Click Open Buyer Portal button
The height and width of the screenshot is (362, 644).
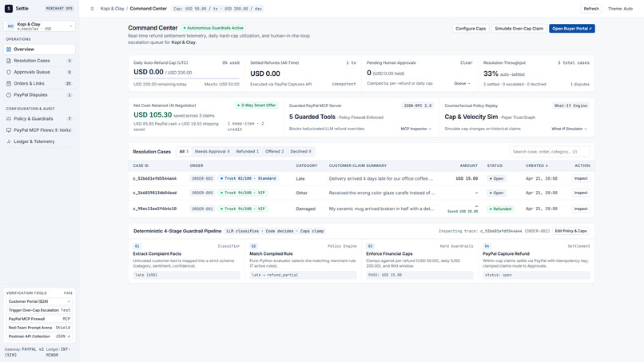point(572,29)
